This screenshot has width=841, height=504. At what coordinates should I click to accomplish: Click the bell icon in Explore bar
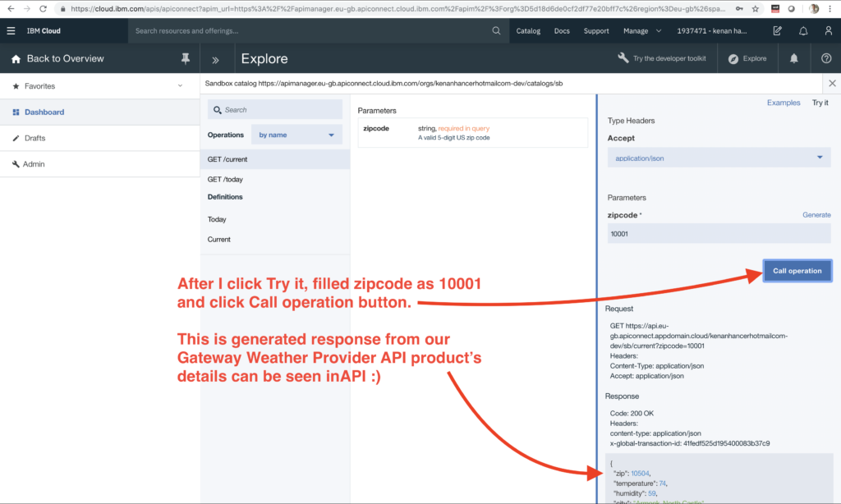tap(794, 59)
